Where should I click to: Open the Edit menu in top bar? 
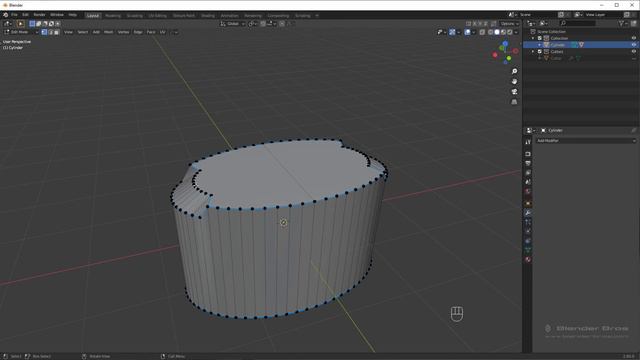(x=25, y=15)
